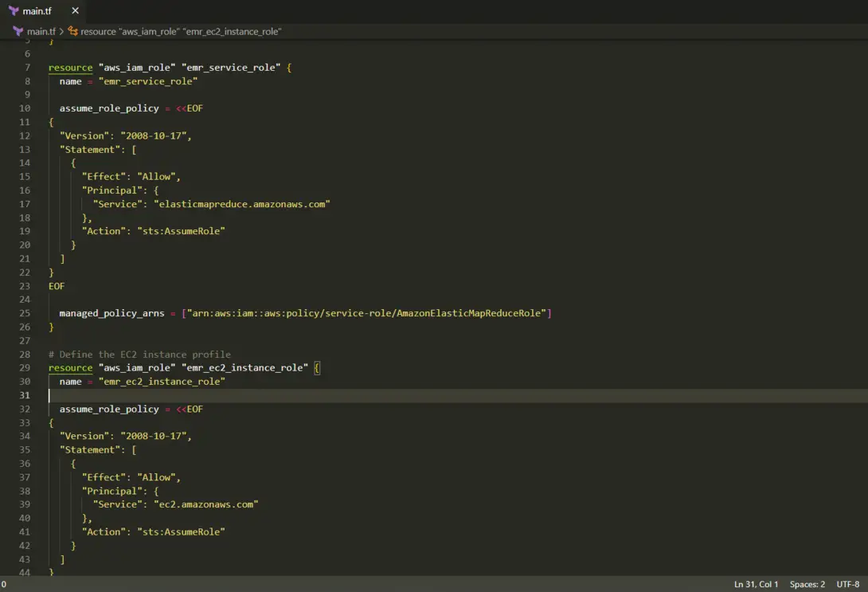Change file encoding via UTF-8
The width and height of the screenshot is (868, 592).
pyautogui.click(x=847, y=584)
